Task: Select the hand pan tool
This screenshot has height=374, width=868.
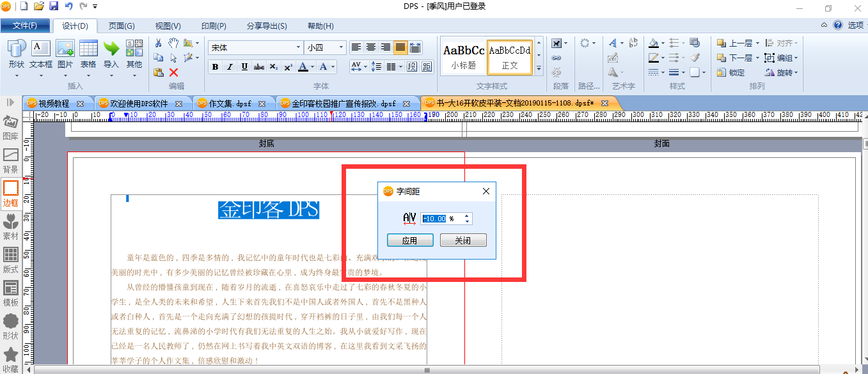Action: pyautogui.click(x=173, y=43)
